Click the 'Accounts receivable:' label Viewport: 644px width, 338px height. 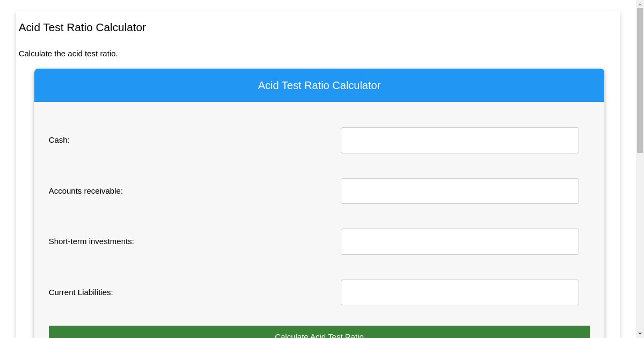tap(86, 191)
